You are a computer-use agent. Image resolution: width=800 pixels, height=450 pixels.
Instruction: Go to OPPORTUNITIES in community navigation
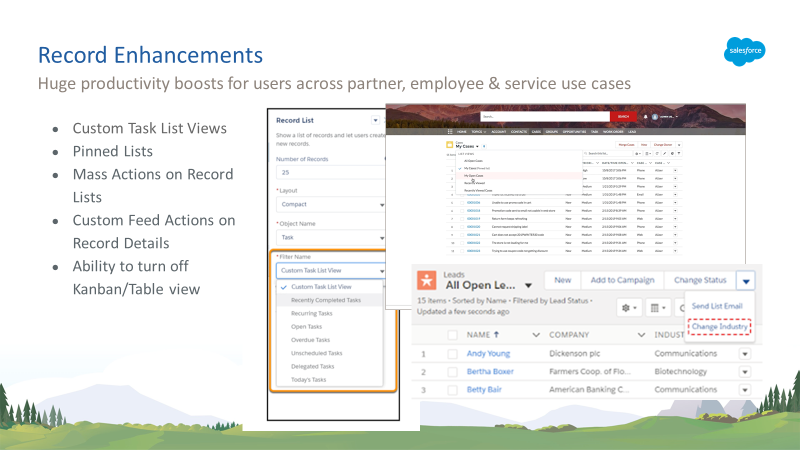click(574, 132)
